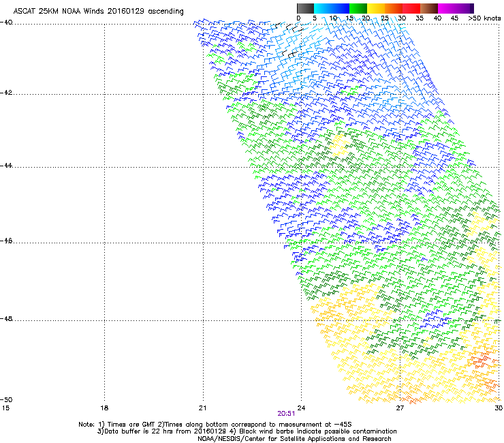The width and height of the screenshot is (504, 443).
Task: Click the 15 longitude axis label
Action: 5,408
